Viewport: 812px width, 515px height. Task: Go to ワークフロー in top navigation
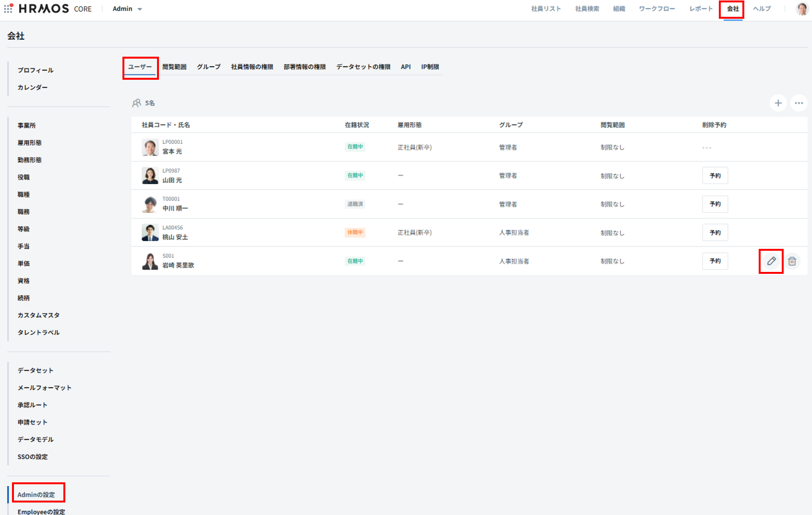click(656, 9)
